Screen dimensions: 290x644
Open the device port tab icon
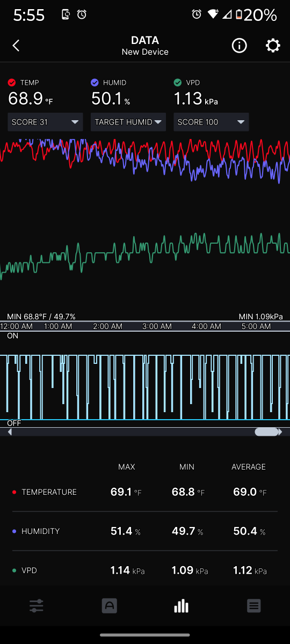click(110, 606)
